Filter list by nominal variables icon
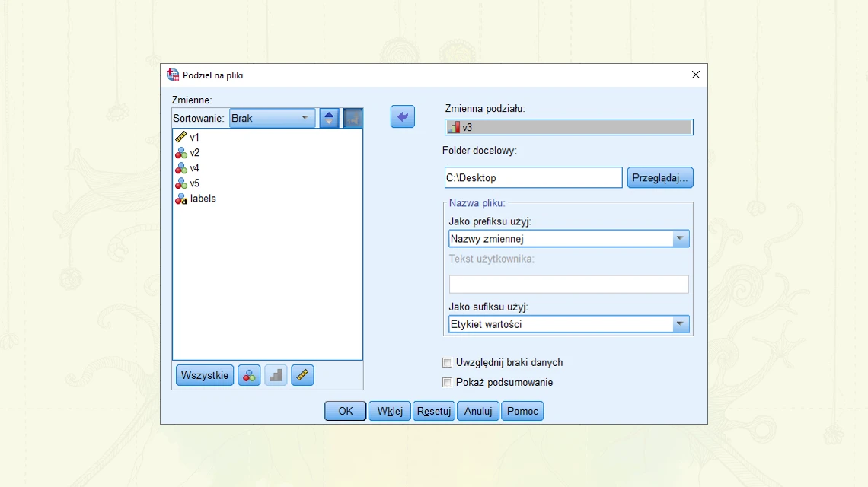This screenshot has width=868, height=487. 249,375
